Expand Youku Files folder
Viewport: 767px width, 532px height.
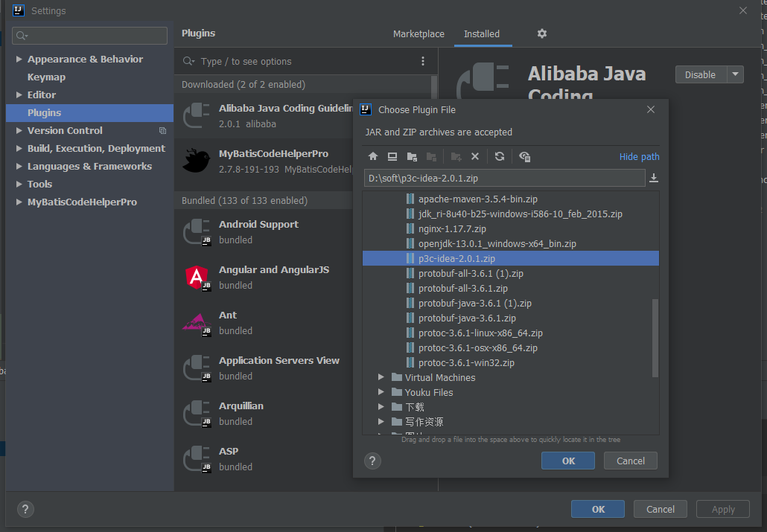(x=381, y=391)
